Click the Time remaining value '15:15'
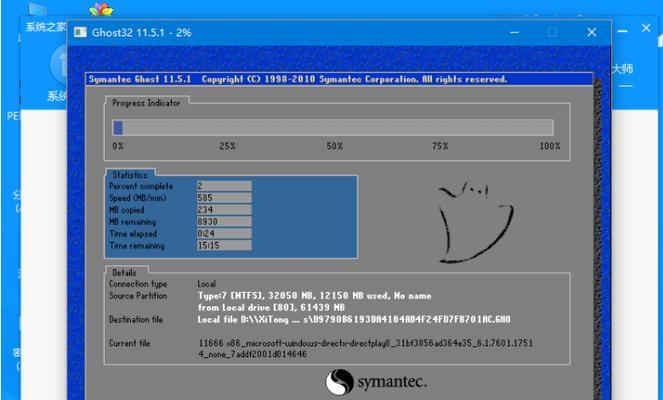The image size is (663, 400). 224,245
